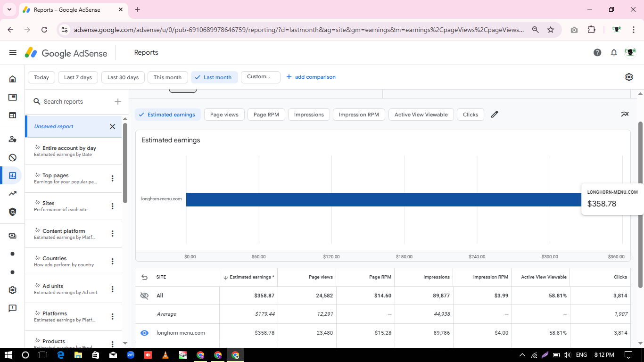Open Payments sidebar icon

(13, 236)
